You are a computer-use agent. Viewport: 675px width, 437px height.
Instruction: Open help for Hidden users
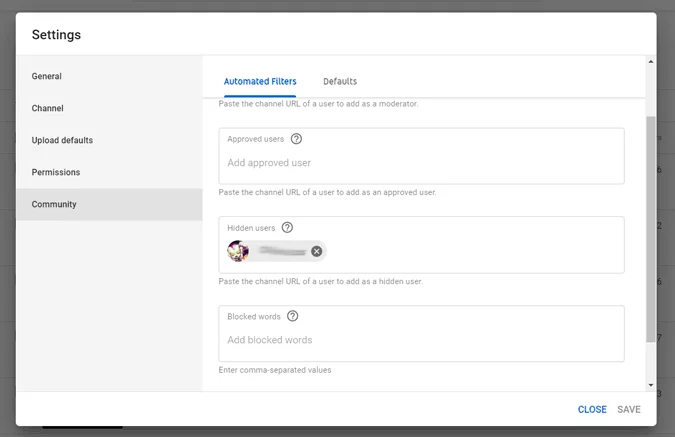(287, 228)
